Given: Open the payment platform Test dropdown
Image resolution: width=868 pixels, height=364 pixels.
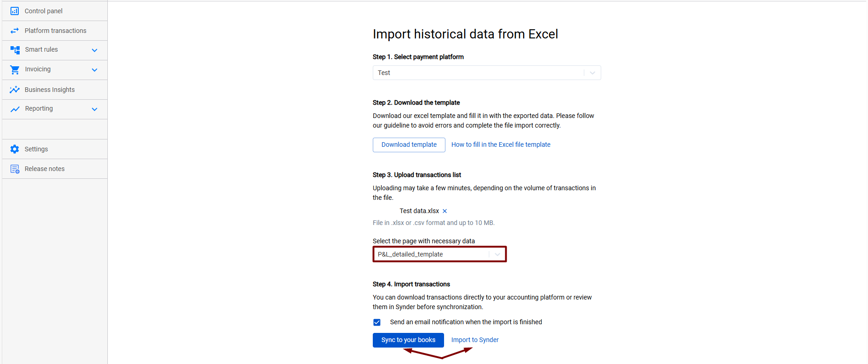Looking at the screenshot, I should 487,73.
